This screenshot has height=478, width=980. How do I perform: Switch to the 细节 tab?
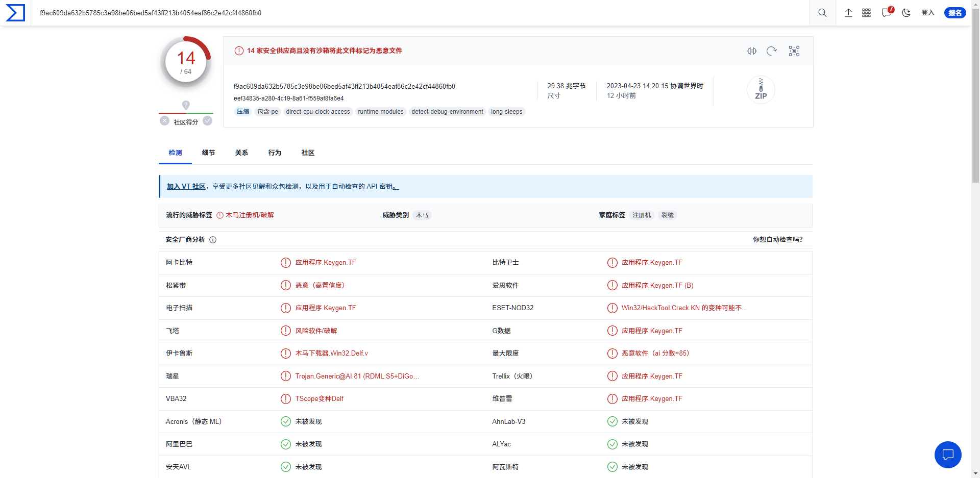tap(208, 153)
